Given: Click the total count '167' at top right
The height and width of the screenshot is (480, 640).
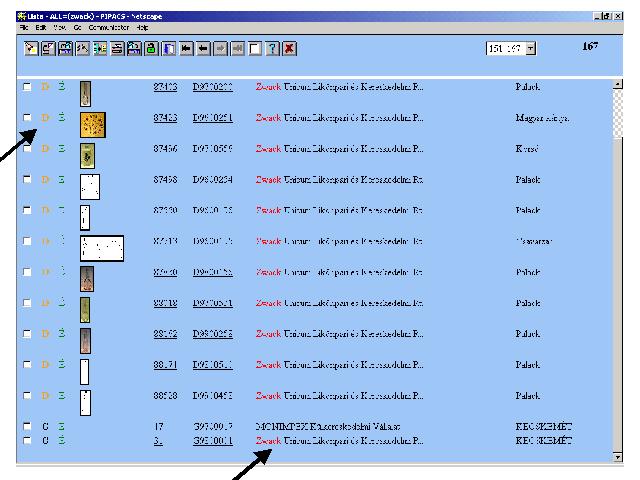Looking at the screenshot, I should pyautogui.click(x=590, y=46).
